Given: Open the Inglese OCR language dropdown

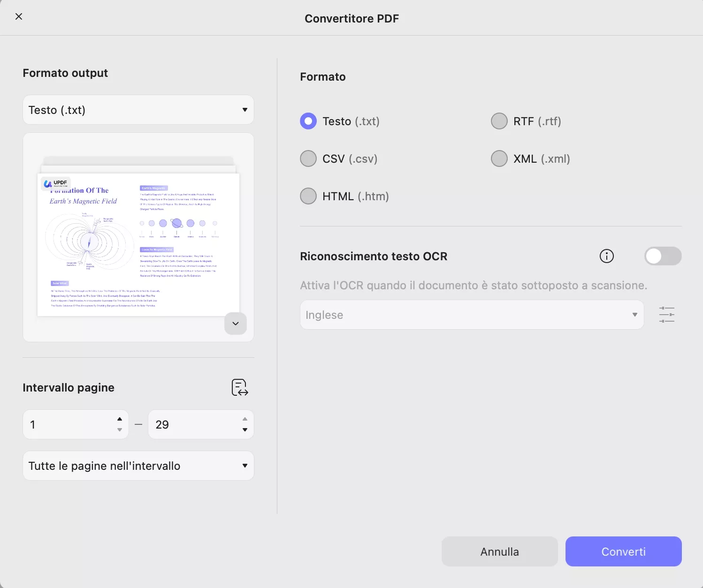Looking at the screenshot, I should pos(472,315).
